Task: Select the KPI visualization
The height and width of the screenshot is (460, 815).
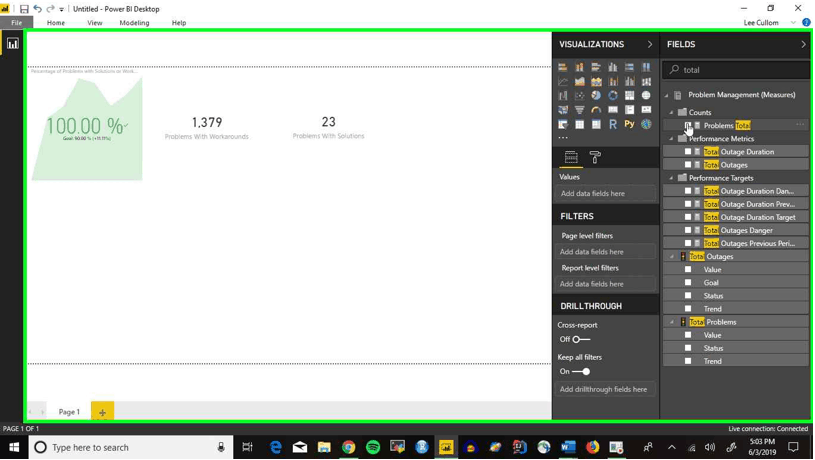Action: (x=646, y=110)
